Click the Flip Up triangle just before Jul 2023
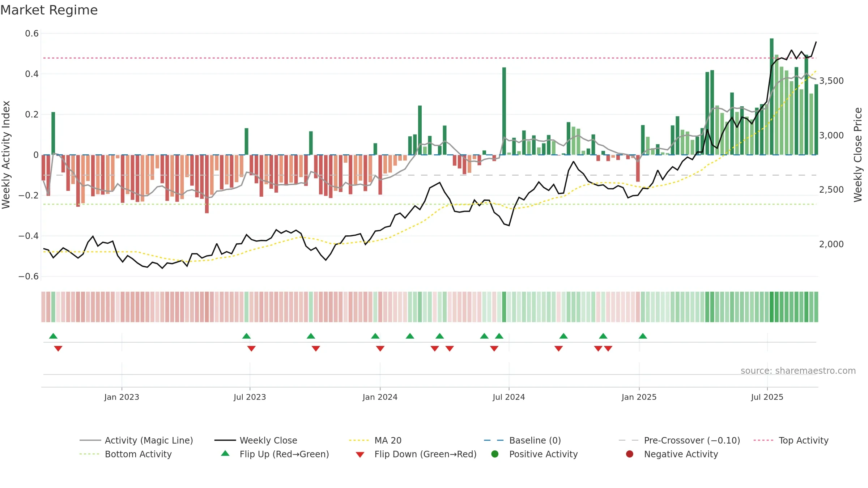The image size is (868, 488). coord(246,336)
